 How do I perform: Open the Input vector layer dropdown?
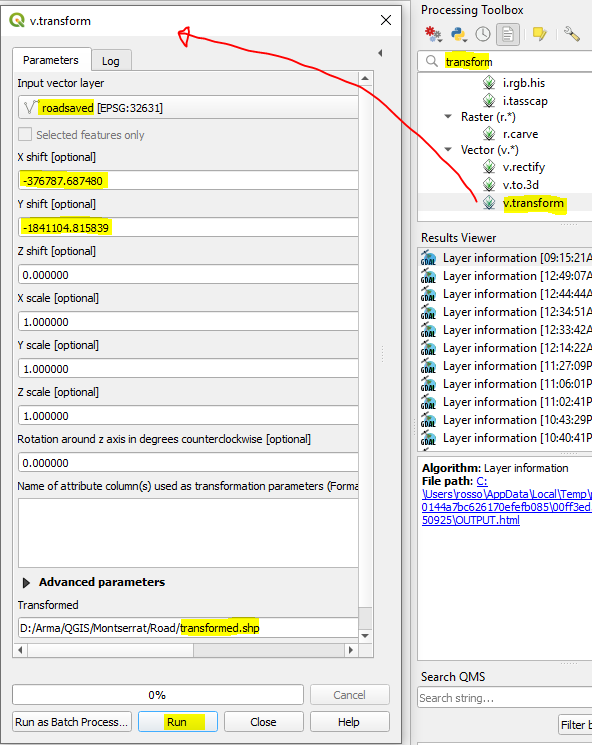[188, 107]
